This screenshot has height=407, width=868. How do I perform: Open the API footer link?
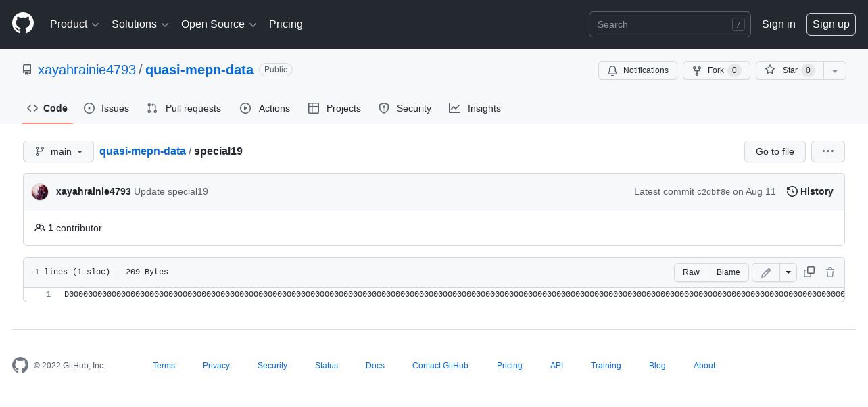point(556,366)
